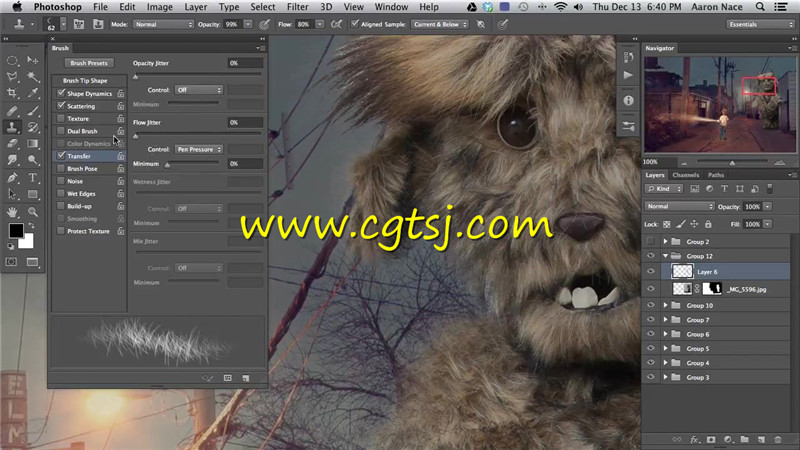Hide the Group 12 layer group
Image resolution: width=800 pixels, height=450 pixels.
click(x=651, y=256)
